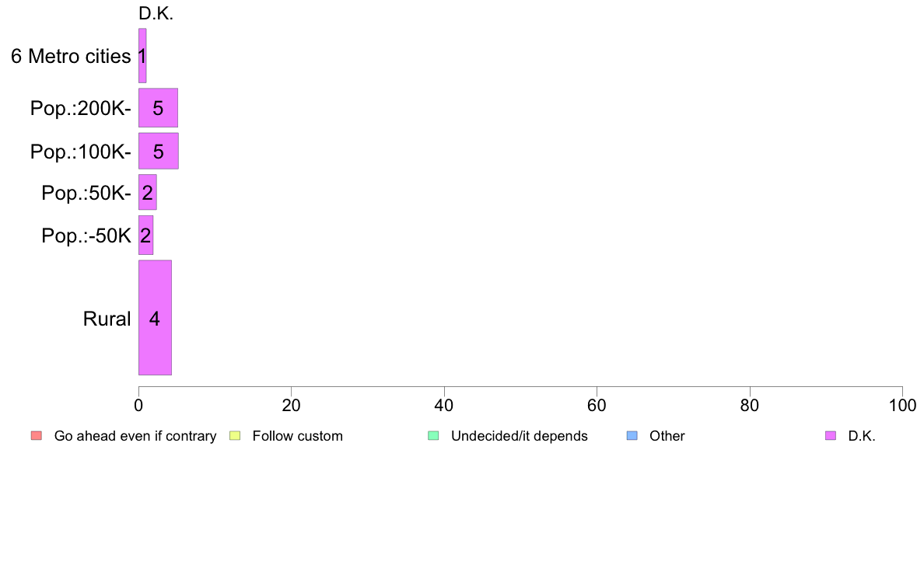This screenshot has width=924, height=572.
Task: Click the magenta D.K. legend swatch
Action: [x=831, y=436]
